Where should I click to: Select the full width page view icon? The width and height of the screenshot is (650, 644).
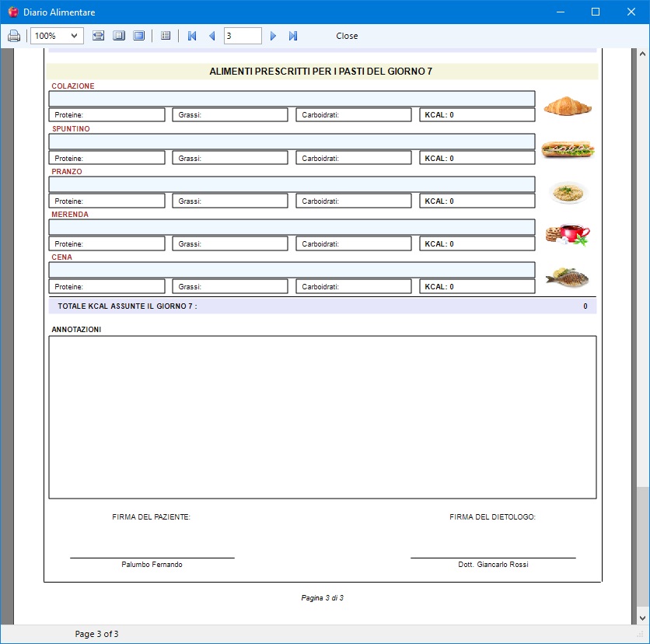tap(139, 36)
